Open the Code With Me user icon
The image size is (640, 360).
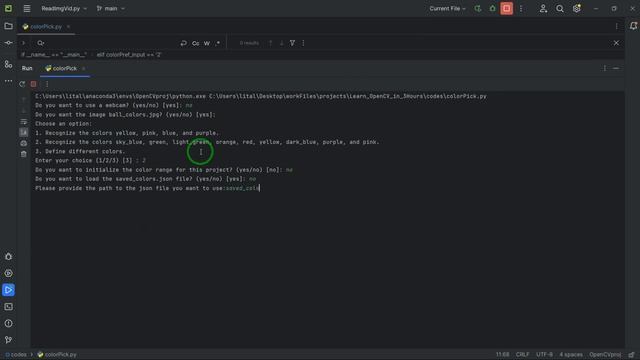(x=543, y=9)
